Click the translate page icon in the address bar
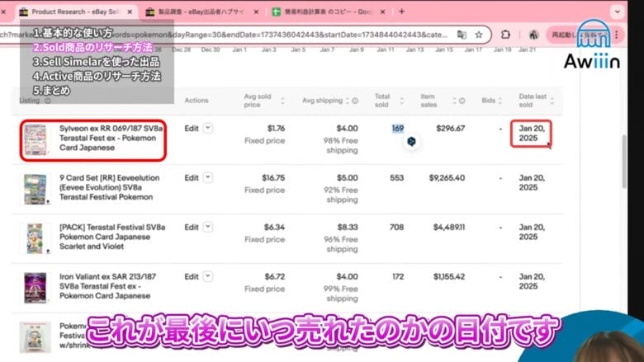The image size is (644, 362). (x=462, y=35)
